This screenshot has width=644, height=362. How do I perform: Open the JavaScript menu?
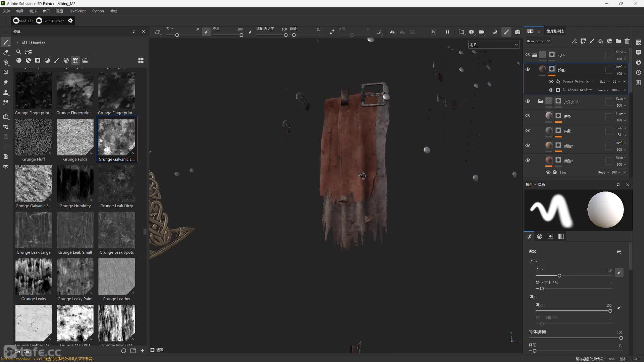tap(77, 11)
